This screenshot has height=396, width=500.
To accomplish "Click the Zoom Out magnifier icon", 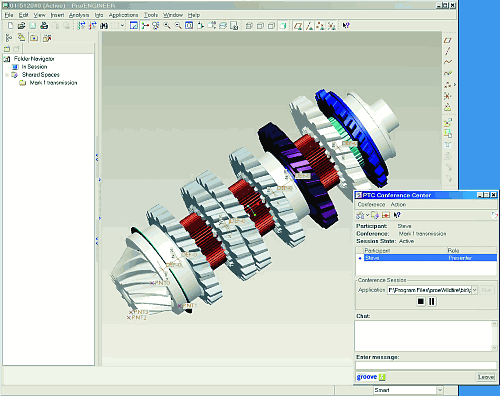I will [x=178, y=26].
